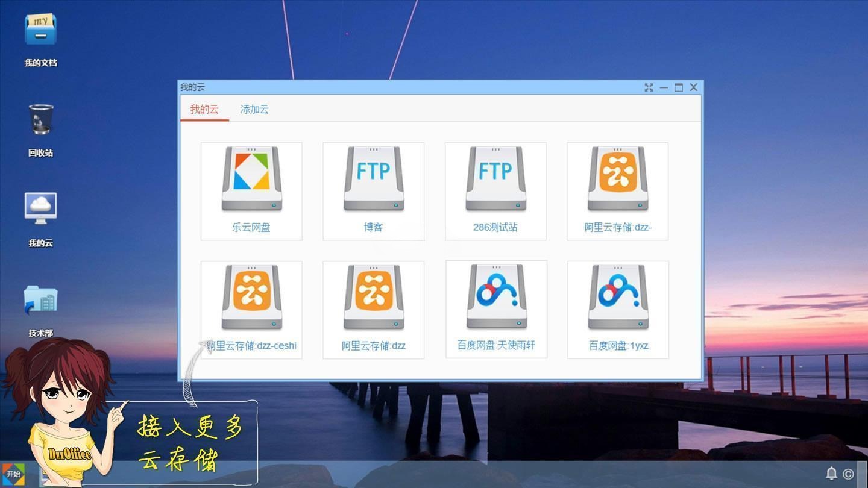Screen dimensions: 868x488
Task: Select the 我的云 tab
Action: pyautogui.click(x=204, y=110)
